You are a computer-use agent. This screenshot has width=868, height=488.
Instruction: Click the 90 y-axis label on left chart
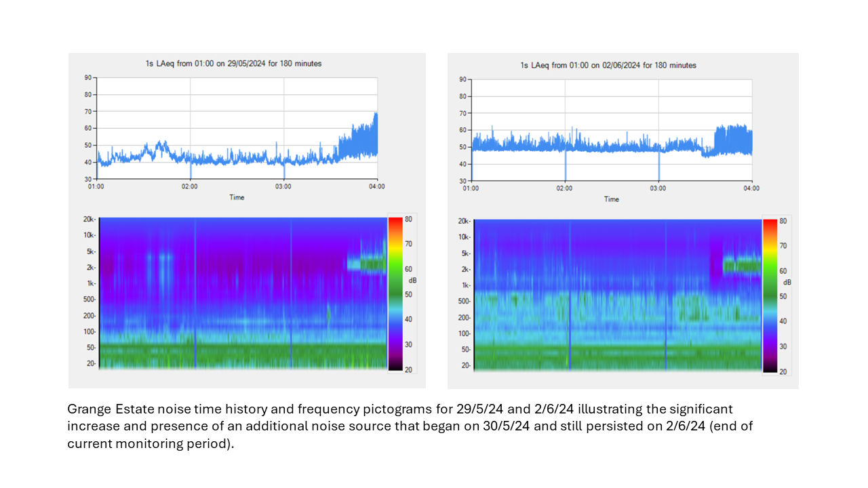tap(88, 77)
